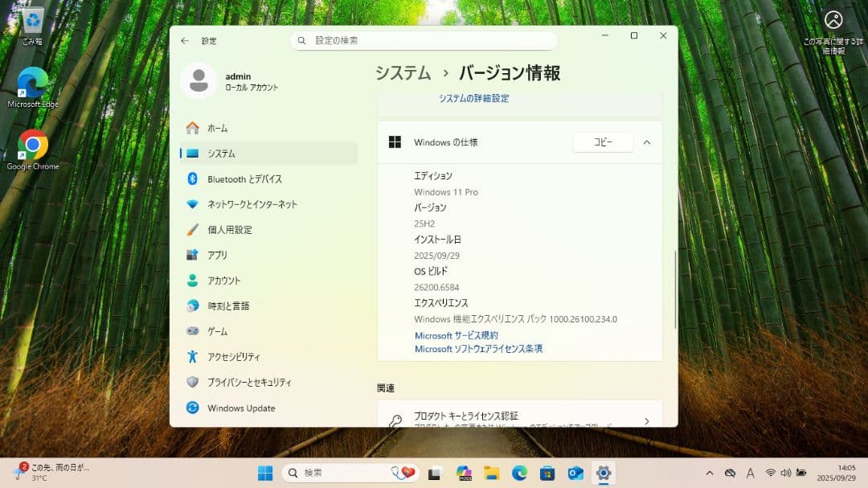Click the ローカル アカウント label
Screen dimensions: 868x488
252,88
